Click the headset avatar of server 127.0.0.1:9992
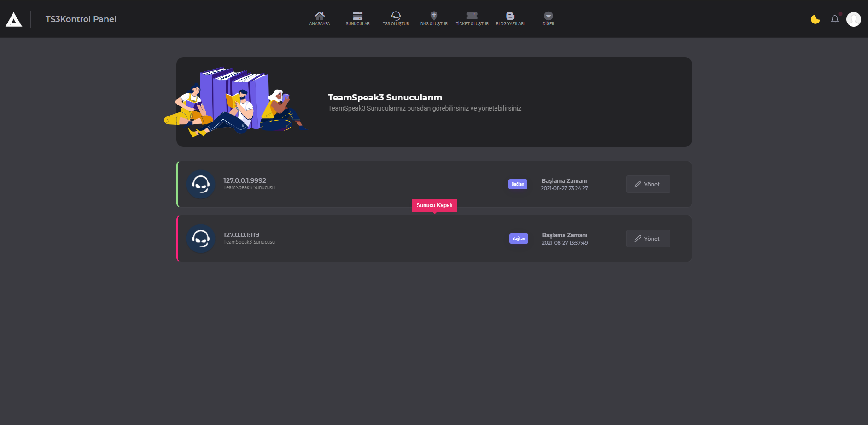 coord(201,185)
